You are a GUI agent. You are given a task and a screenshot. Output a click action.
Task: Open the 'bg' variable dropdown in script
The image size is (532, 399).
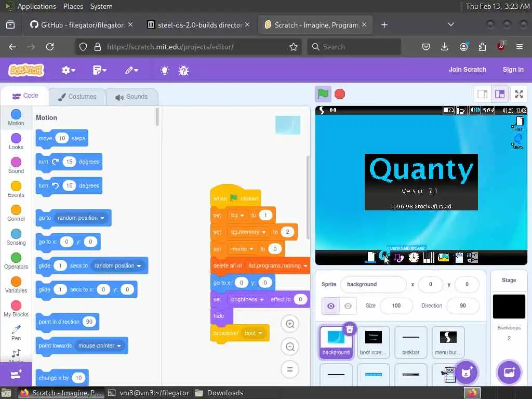click(x=237, y=216)
